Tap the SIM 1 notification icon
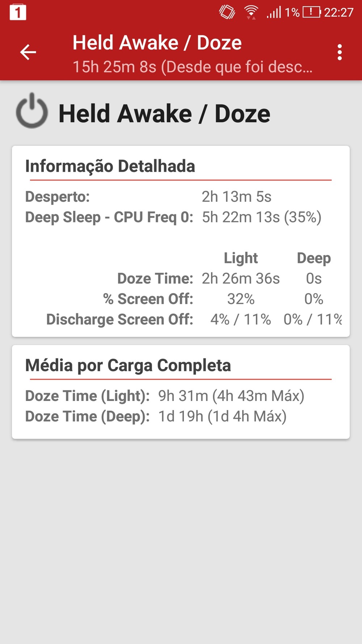The width and height of the screenshot is (362, 644). tap(18, 12)
